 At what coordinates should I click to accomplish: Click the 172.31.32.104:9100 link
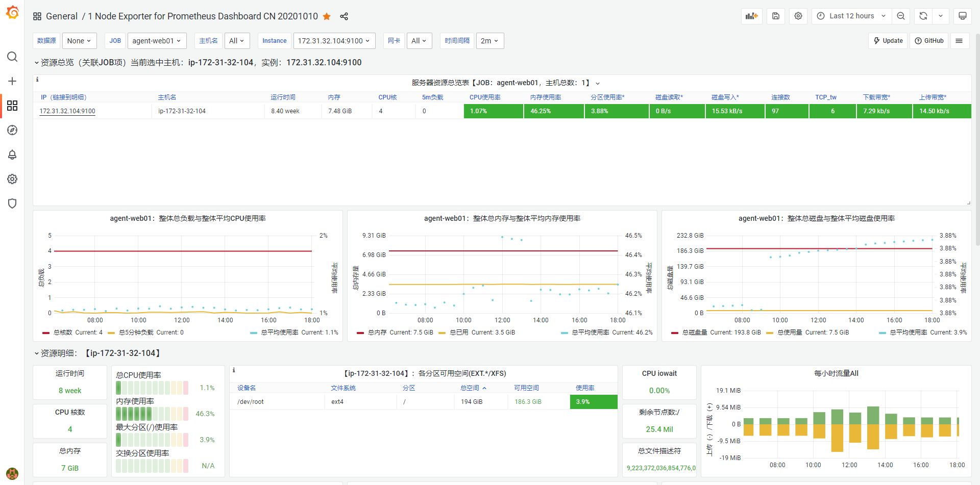pos(67,111)
